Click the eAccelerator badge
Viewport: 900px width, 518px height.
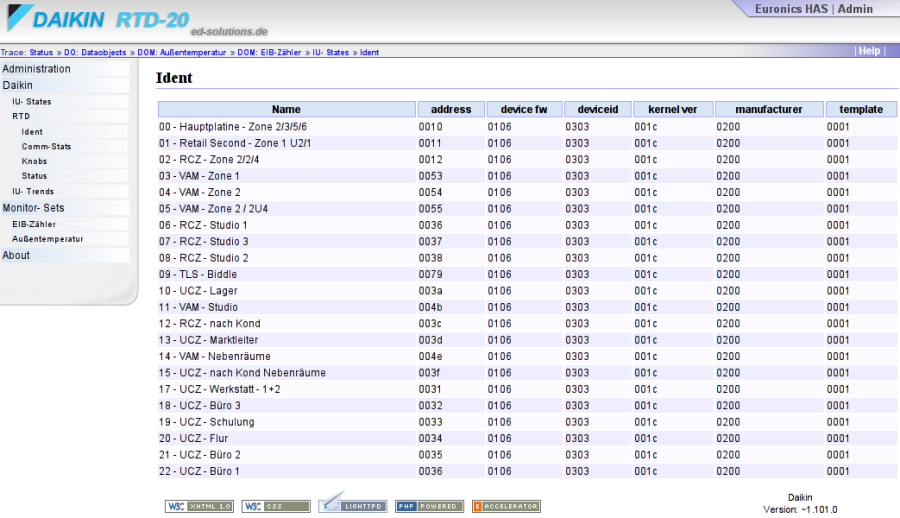pos(506,506)
